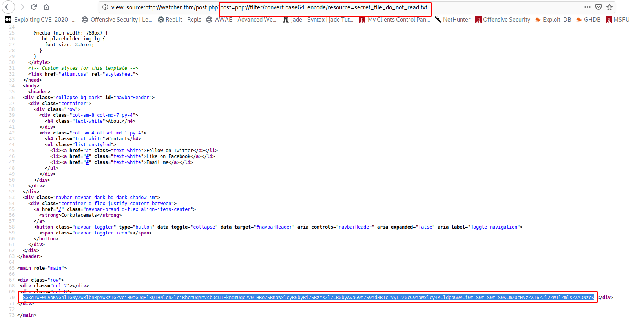The width and height of the screenshot is (644, 318).
Task: Open Exploiting CVE-2020 bookmark
Action: point(40,20)
